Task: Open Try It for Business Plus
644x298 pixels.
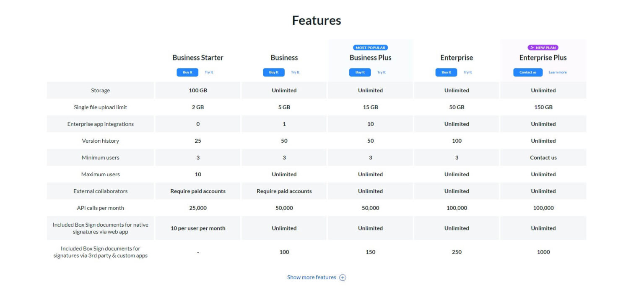Action: pos(382,72)
